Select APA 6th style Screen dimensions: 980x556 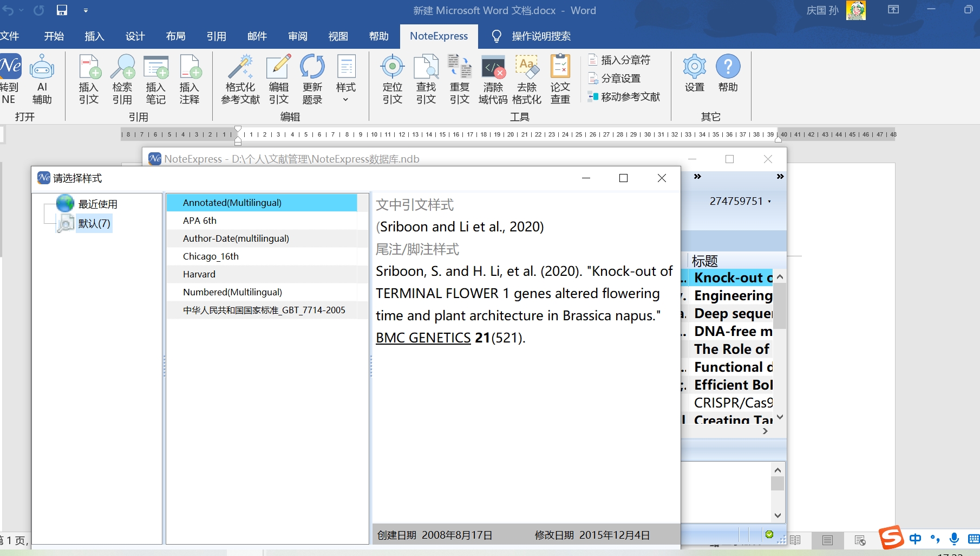coord(262,221)
